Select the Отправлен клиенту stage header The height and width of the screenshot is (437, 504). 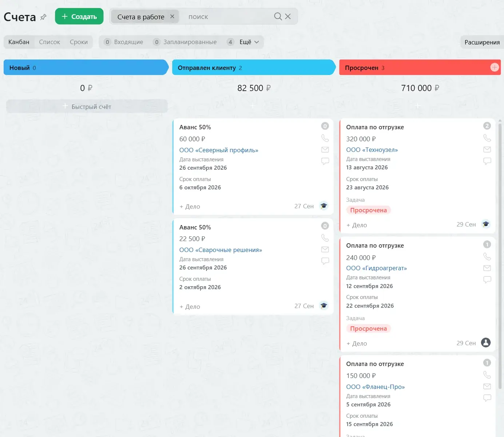254,67
